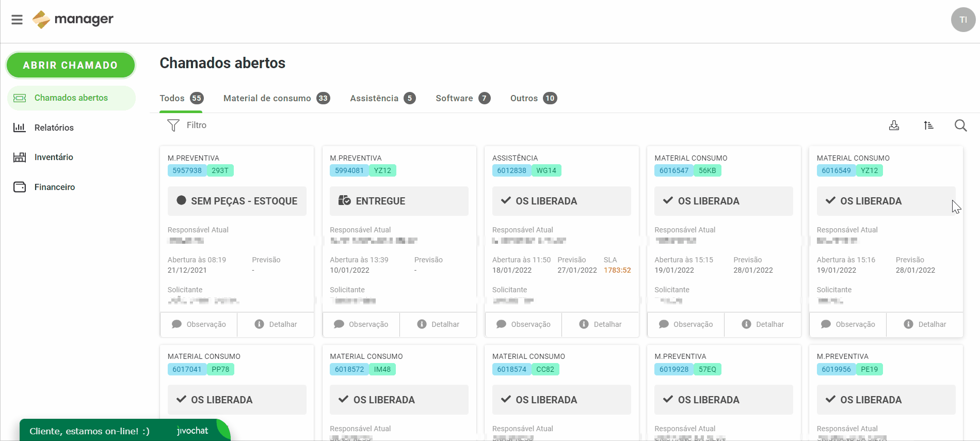Click the CC82 tag
This screenshot has width=980, height=441.
point(545,369)
